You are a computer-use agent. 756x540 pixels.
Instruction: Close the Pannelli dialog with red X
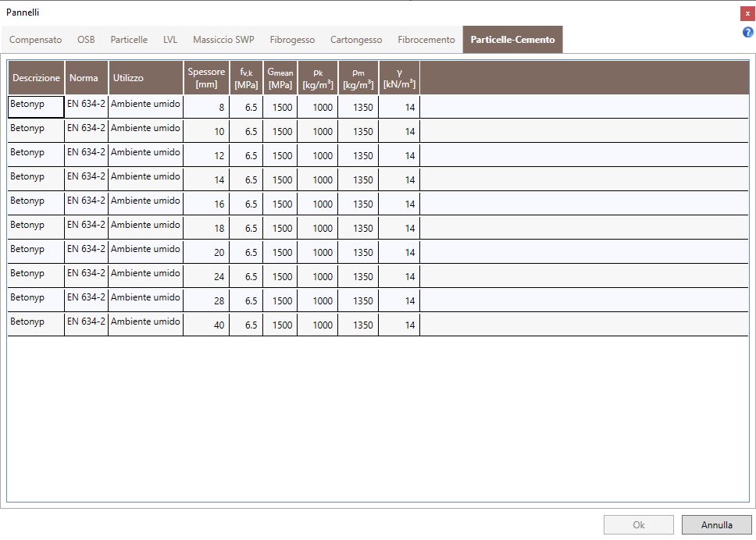(x=748, y=13)
